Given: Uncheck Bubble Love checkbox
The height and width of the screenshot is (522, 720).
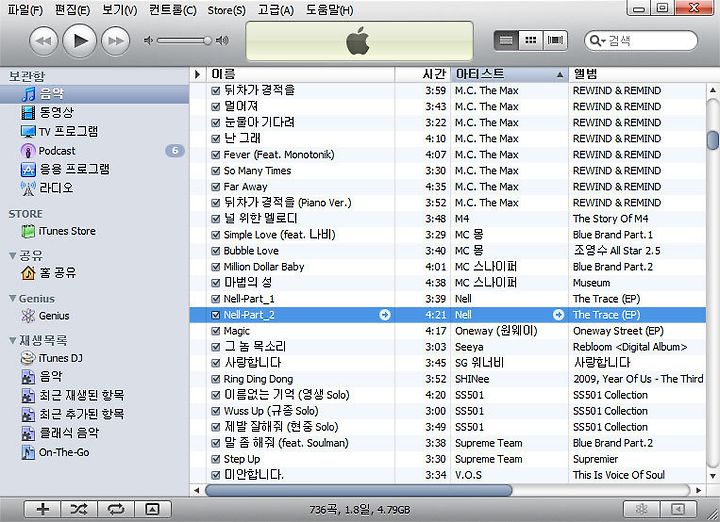Looking at the screenshot, I should click(215, 251).
